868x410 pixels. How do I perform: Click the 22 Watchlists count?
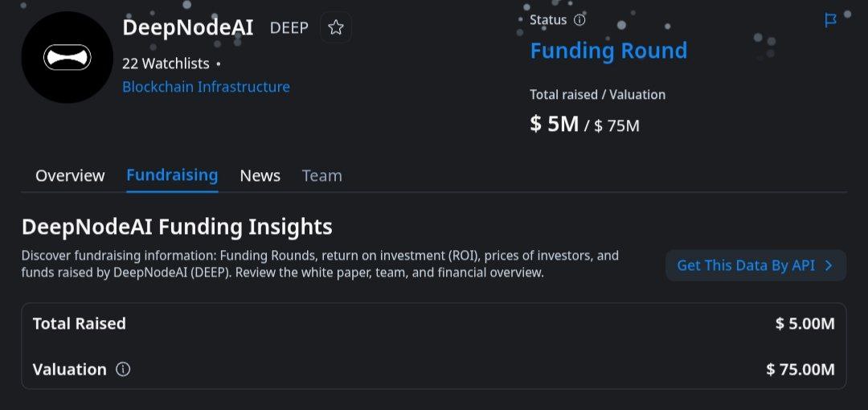pos(166,64)
